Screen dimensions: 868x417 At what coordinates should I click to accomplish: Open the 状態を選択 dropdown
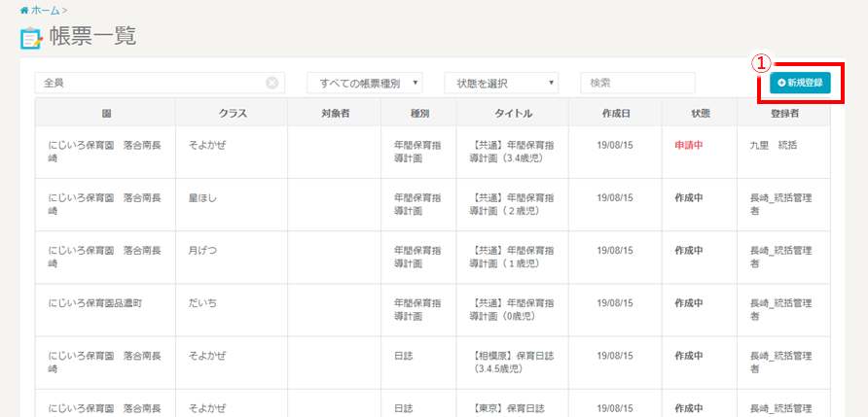tap(501, 84)
